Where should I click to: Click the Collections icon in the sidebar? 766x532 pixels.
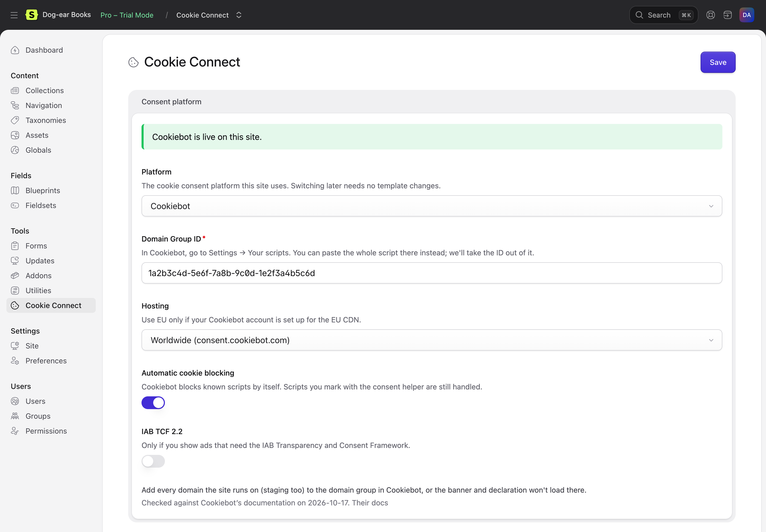pos(15,90)
